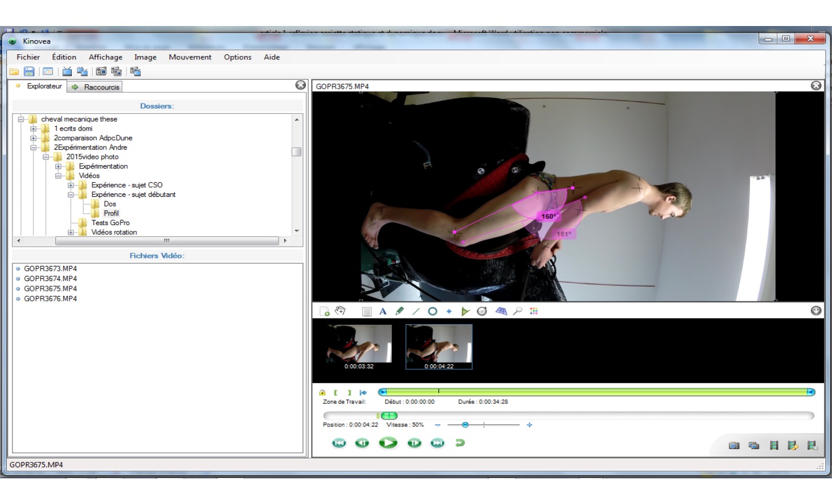Viewport: 832px width, 504px height.
Task: Switch to the Raccourcis tab
Action: 95,87
